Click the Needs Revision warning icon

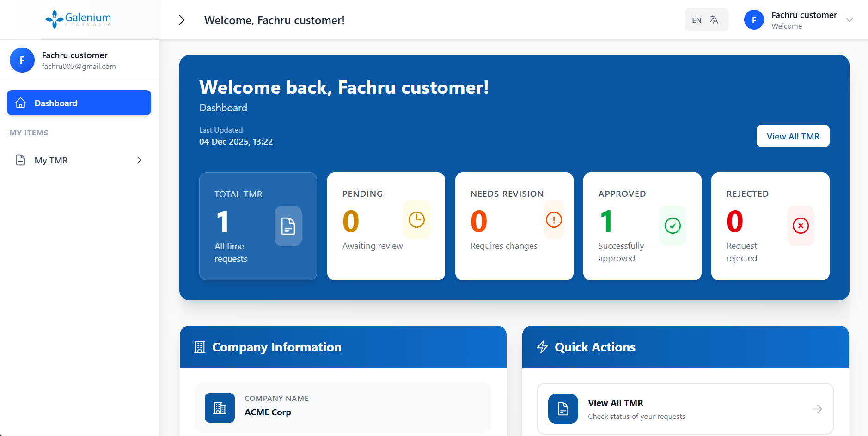tap(554, 220)
